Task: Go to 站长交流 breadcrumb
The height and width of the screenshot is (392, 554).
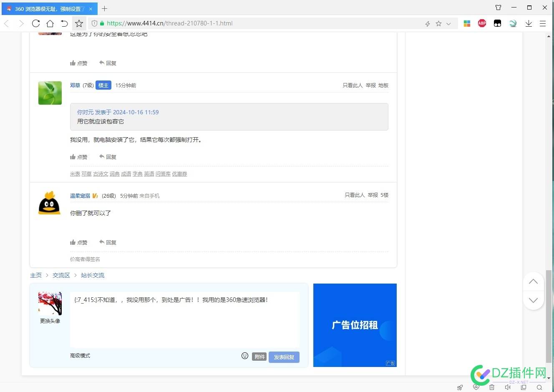Action: pyautogui.click(x=93, y=275)
